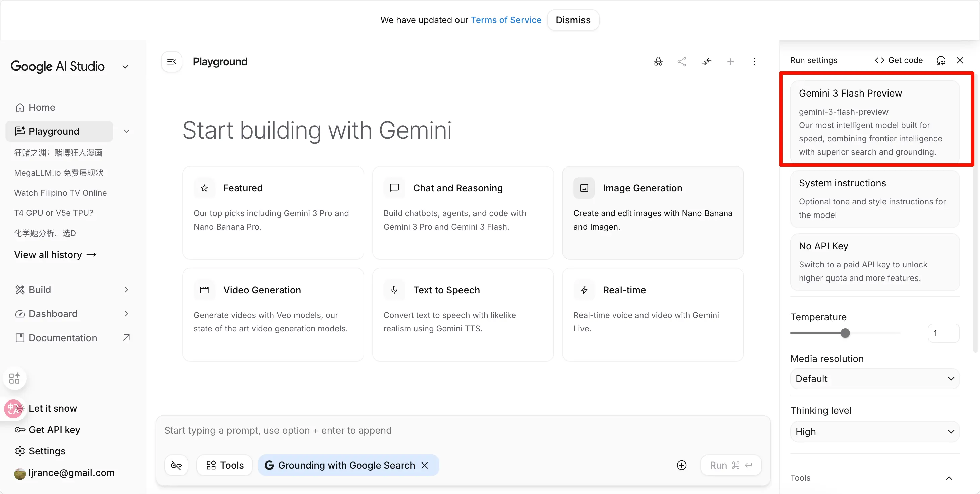
Task: Open the three-dot more options menu
Action: click(x=754, y=62)
